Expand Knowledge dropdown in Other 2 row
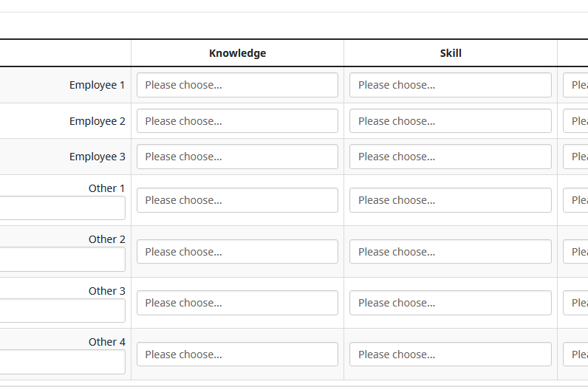Viewport: 588px width, 387px height. tap(237, 252)
